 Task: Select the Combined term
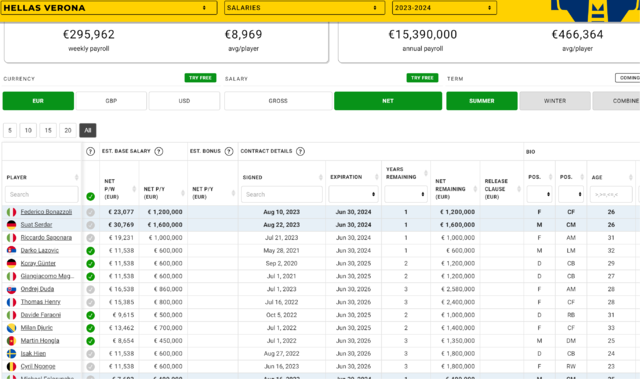(616, 101)
